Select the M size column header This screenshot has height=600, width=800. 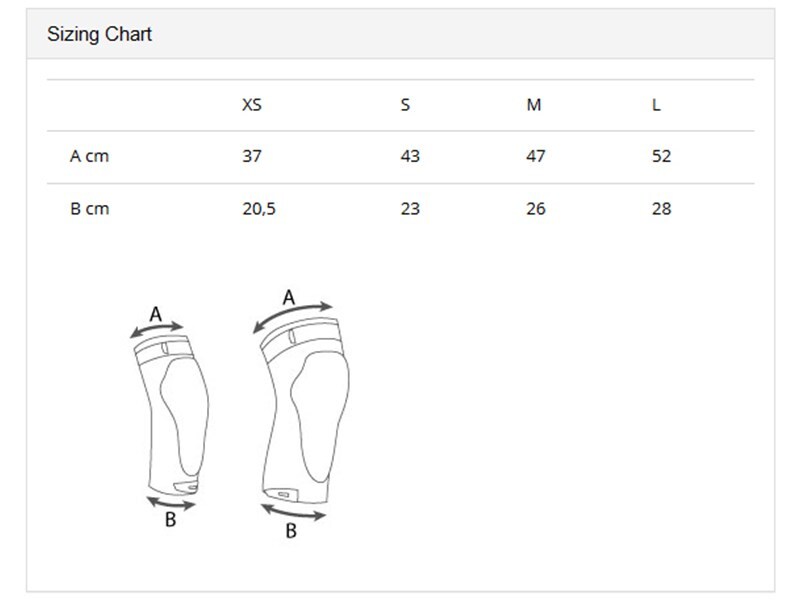point(534,105)
